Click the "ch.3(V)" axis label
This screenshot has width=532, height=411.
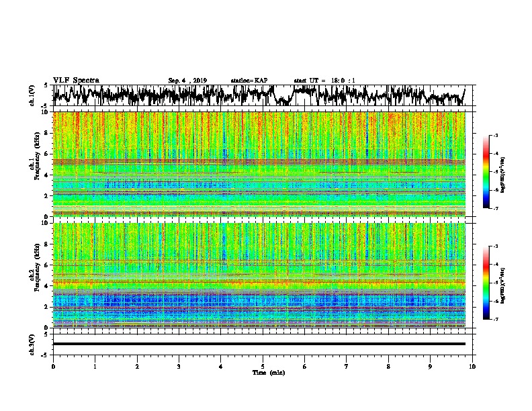point(32,345)
